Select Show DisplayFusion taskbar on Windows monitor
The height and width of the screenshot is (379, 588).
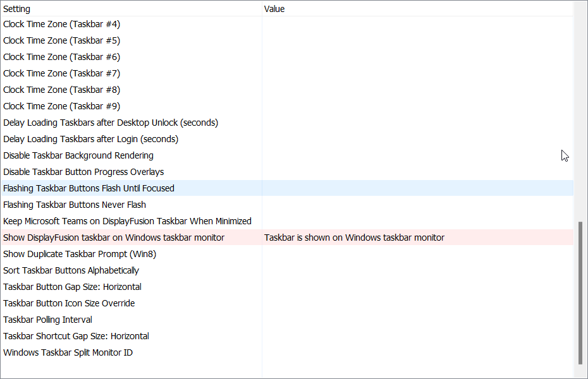click(114, 238)
